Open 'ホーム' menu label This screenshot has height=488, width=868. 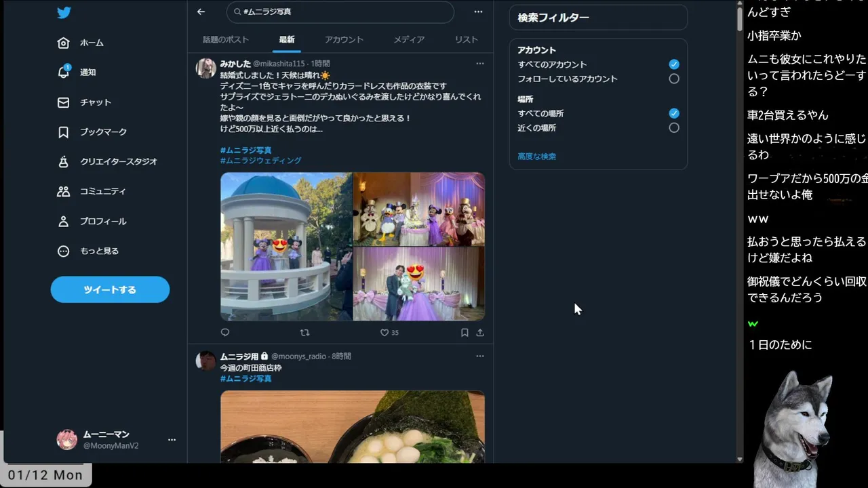[x=92, y=43]
